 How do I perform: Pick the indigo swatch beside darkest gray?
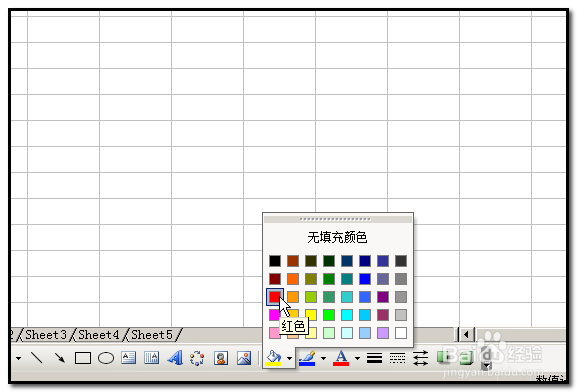pos(383,261)
